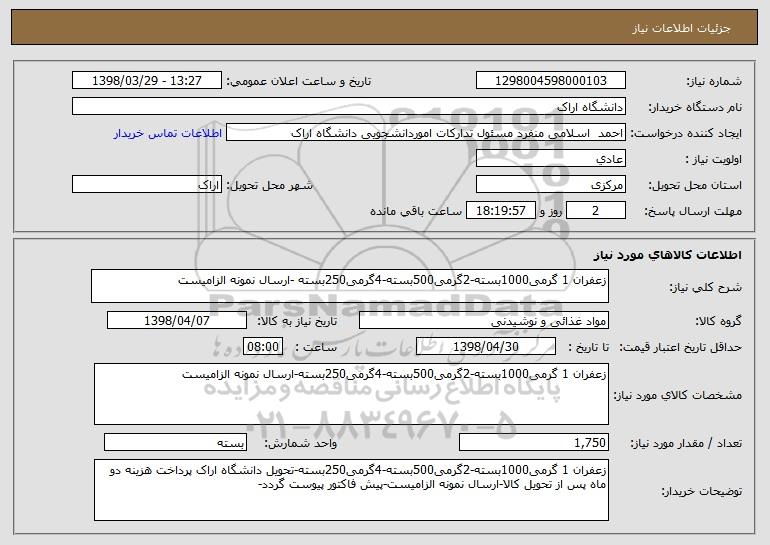Click the اولویت نیاز label
Viewport: 770px width, 545px height.
point(714,159)
